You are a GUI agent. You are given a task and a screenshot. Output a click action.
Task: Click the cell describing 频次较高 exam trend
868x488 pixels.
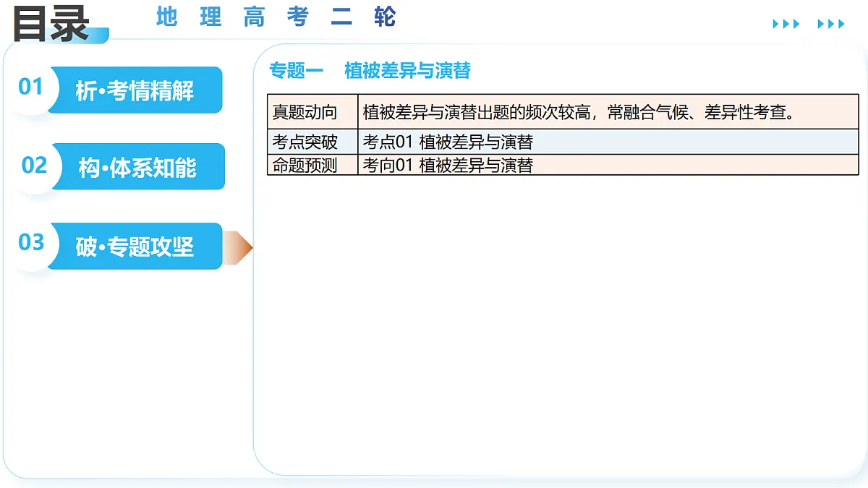[608, 111]
